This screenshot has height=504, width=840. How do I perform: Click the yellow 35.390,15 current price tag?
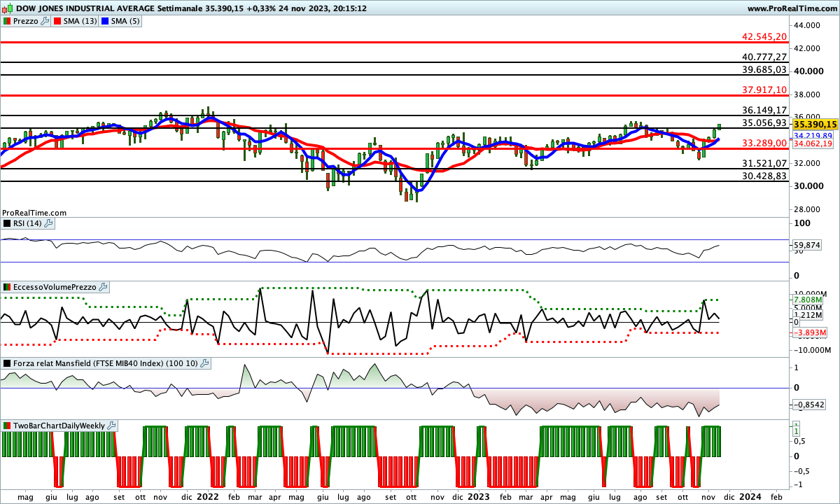[815, 124]
